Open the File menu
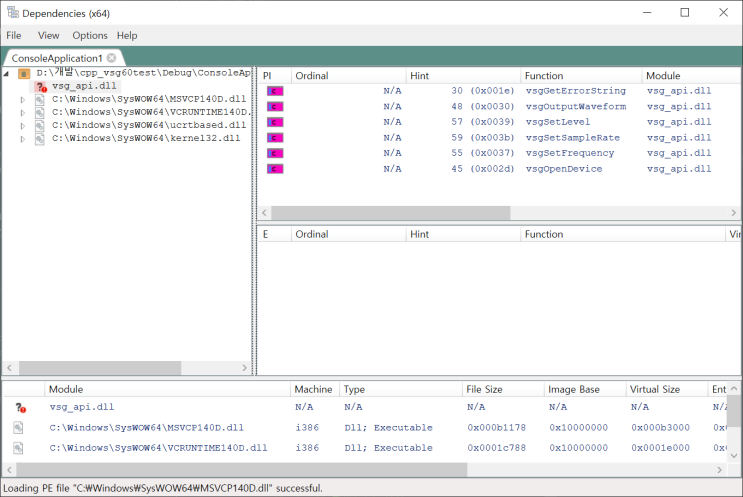Image resolution: width=743 pixels, height=497 pixels. coord(14,35)
